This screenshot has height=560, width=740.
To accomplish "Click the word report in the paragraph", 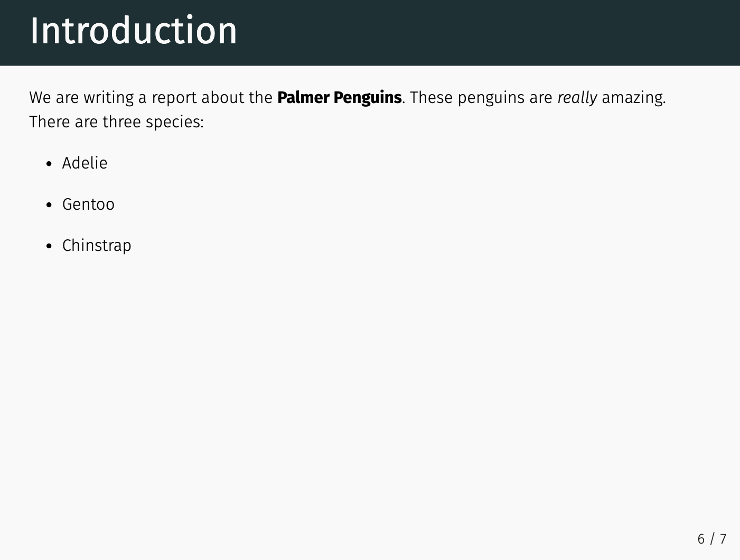I will [x=174, y=98].
